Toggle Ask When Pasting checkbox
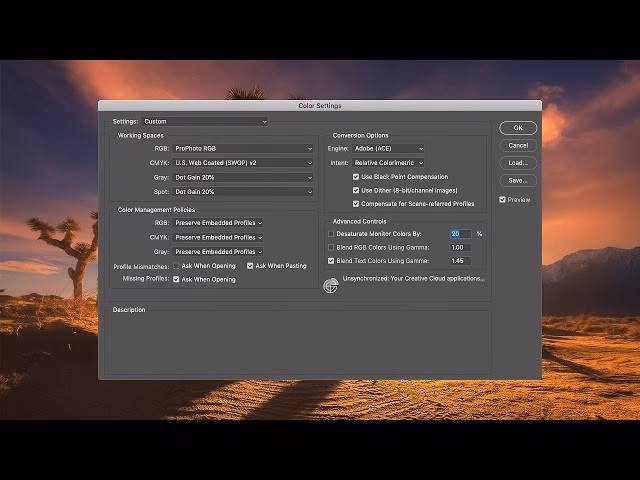 250,266
